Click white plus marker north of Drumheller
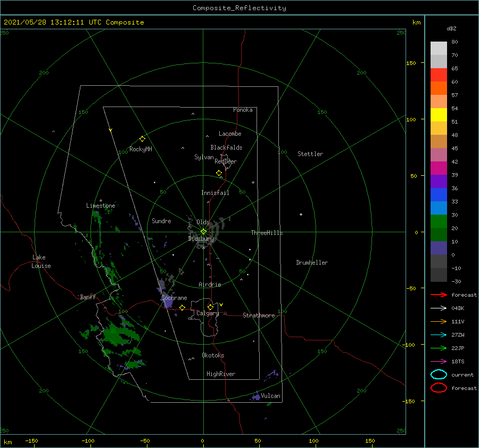Viewport: 479px width, 448px height. (x=301, y=214)
